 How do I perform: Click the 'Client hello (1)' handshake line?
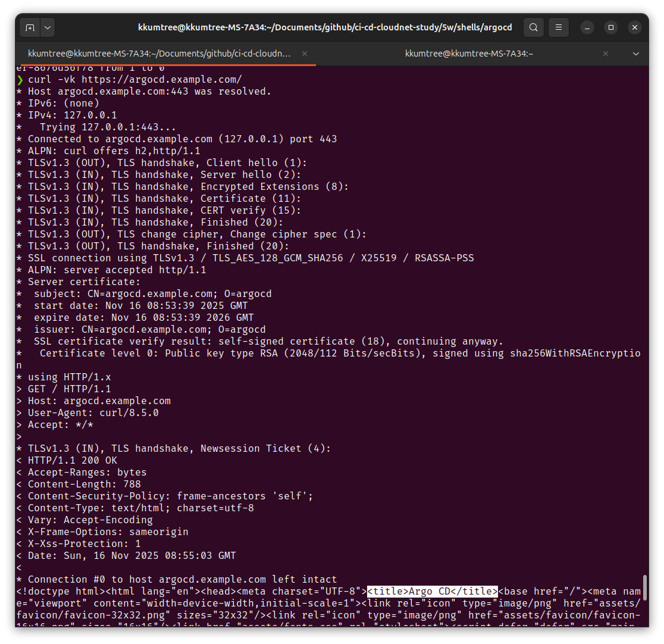pos(161,163)
